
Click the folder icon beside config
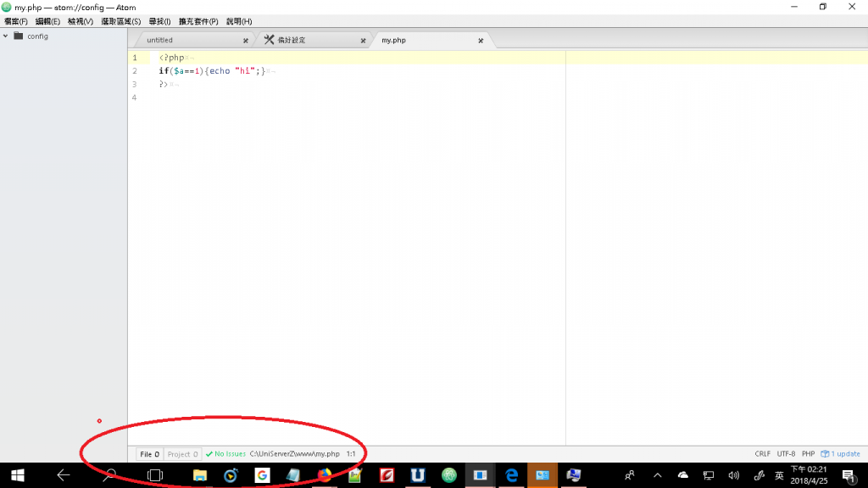19,36
